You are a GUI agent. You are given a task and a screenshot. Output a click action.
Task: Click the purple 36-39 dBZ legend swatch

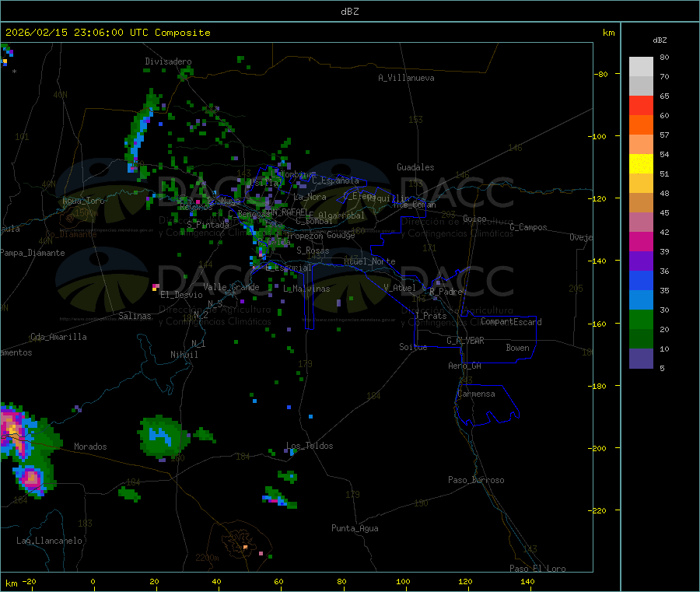click(641, 261)
